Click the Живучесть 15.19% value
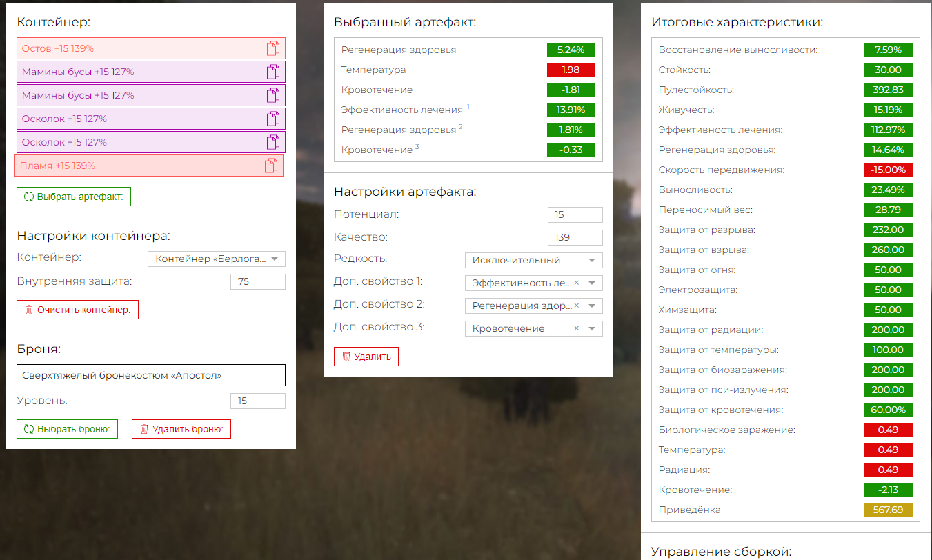 (889, 110)
